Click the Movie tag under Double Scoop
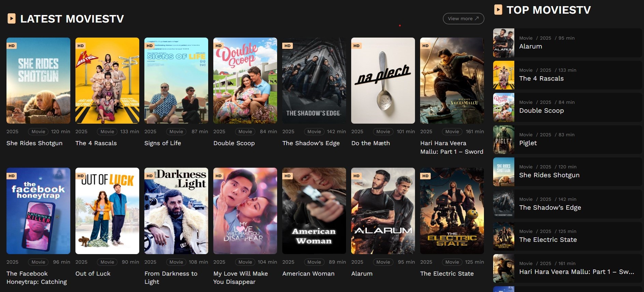Viewport: 644px width, 292px height. (x=245, y=131)
